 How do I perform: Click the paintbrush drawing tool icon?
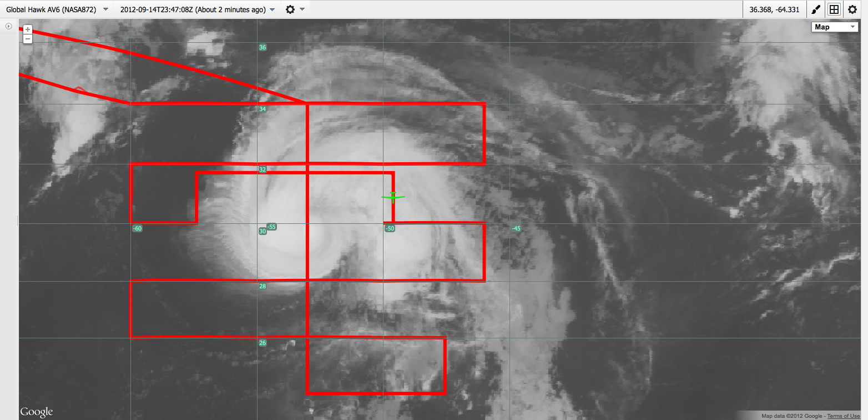pos(816,9)
